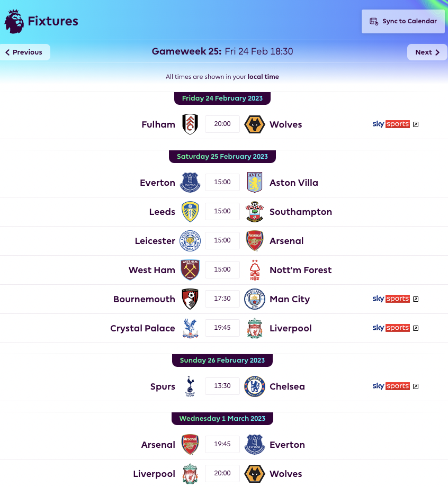Click Next to view Gameweek 26
Image resolution: width=448 pixels, height=487 pixels.
coord(427,52)
